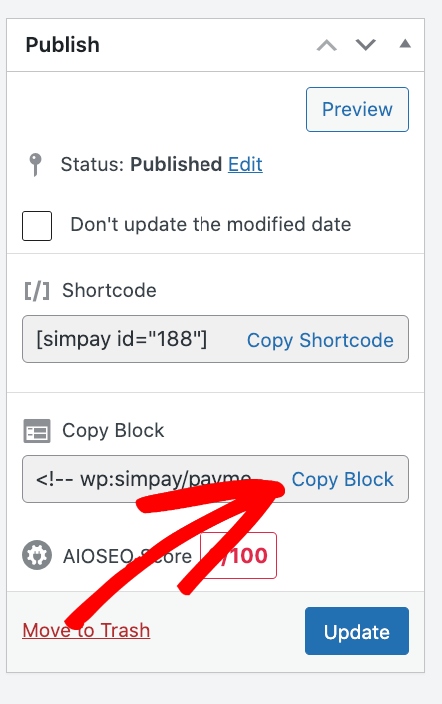Enable "Don't update the modified date" checkbox
Screen dimensions: 442x704
(x=37, y=225)
